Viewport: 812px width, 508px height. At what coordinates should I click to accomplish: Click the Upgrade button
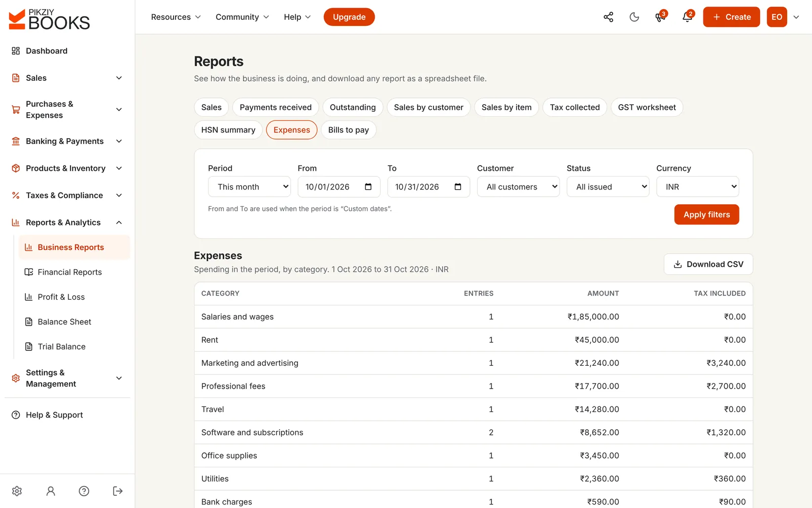click(349, 17)
